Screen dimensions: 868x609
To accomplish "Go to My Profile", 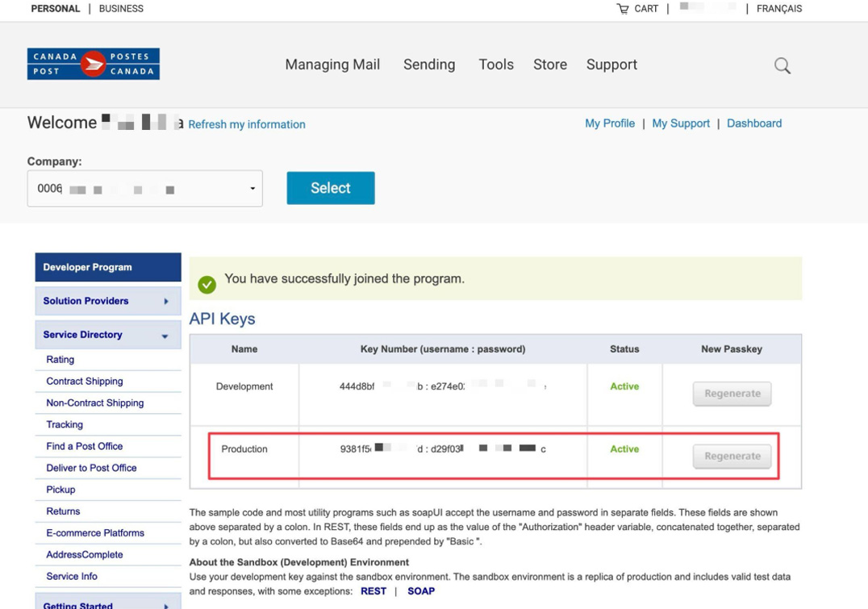I will 610,123.
